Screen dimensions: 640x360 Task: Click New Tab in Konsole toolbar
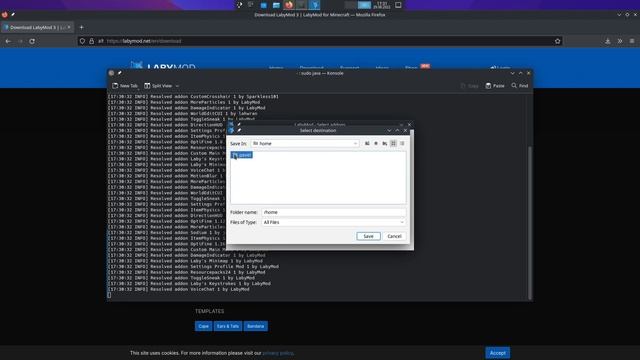[125, 86]
